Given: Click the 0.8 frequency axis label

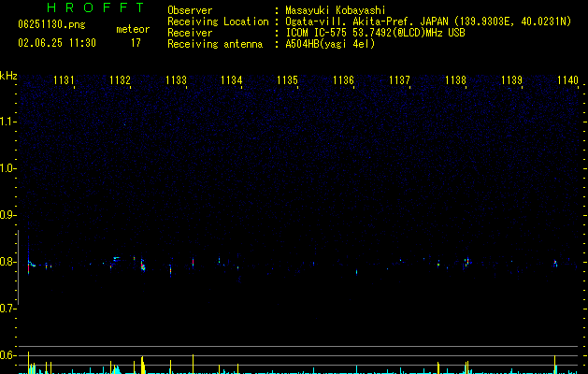Looking at the screenshot, I should tap(7, 262).
